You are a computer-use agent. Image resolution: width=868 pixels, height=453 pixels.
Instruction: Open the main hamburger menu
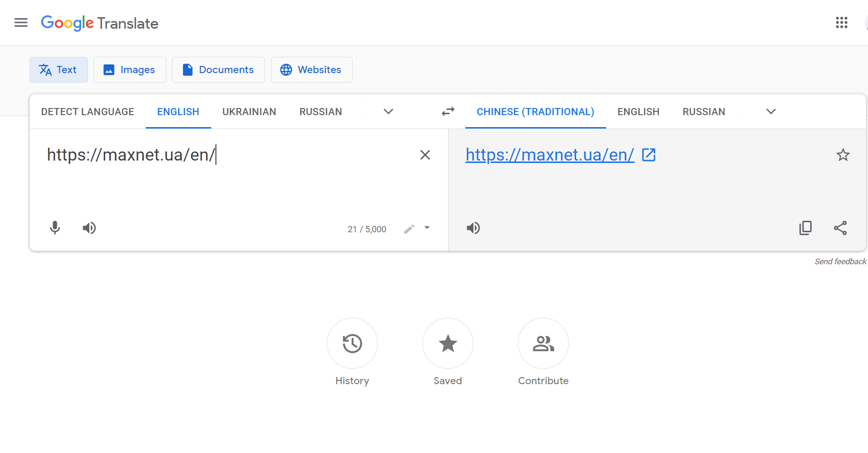[21, 22]
